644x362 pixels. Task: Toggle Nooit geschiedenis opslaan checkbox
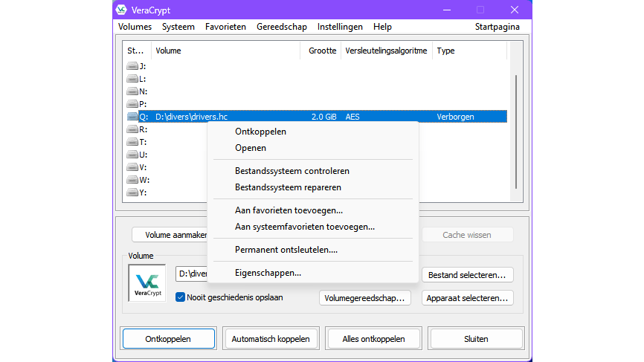point(180,297)
